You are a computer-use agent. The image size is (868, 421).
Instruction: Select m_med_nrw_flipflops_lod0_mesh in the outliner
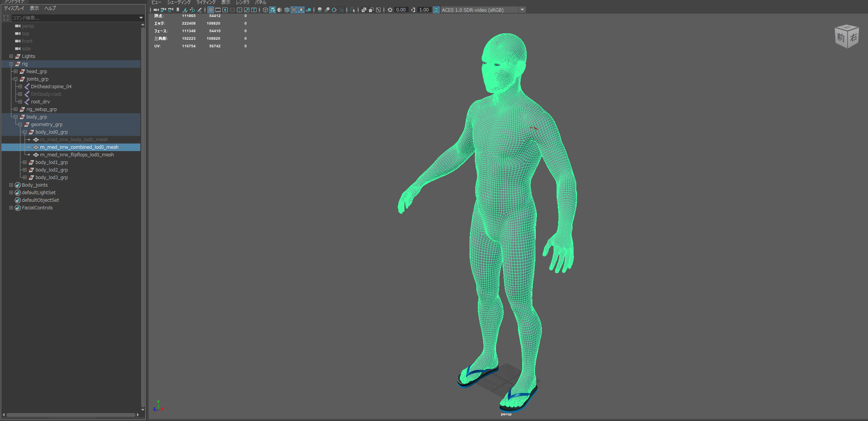click(x=77, y=155)
